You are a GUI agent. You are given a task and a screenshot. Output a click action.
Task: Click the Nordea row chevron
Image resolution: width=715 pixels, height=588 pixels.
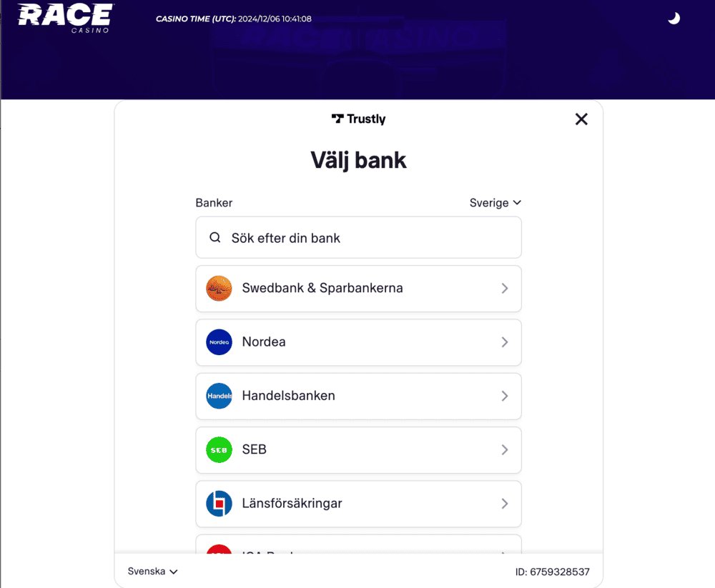pos(504,342)
